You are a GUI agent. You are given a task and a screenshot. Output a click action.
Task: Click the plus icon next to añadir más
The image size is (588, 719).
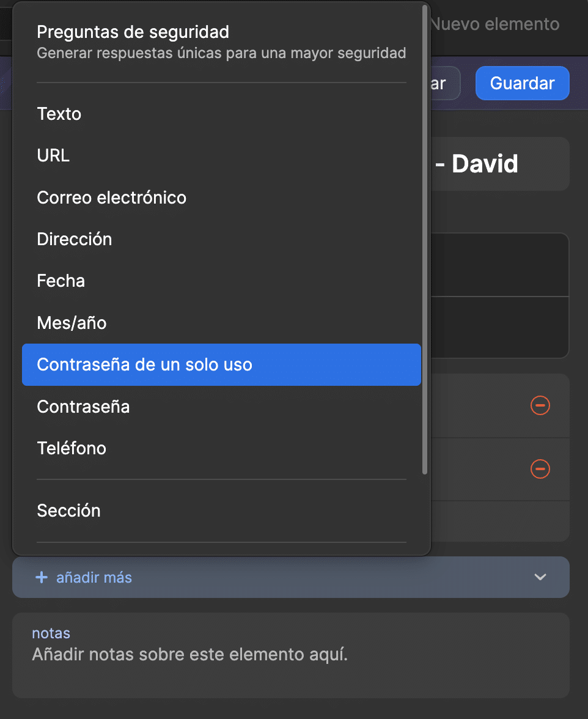pos(41,577)
